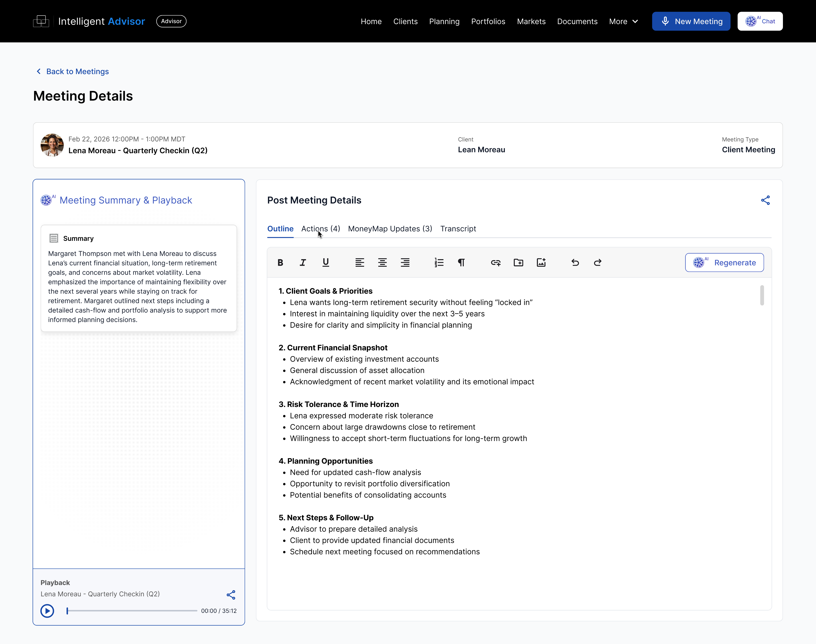Open the More navigation dropdown
This screenshot has width=816, height=644.
click(623, 22)
